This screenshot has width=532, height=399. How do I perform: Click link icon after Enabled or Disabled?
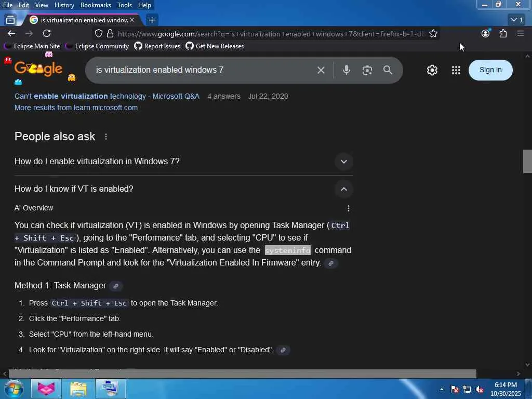tap(283, 350)
